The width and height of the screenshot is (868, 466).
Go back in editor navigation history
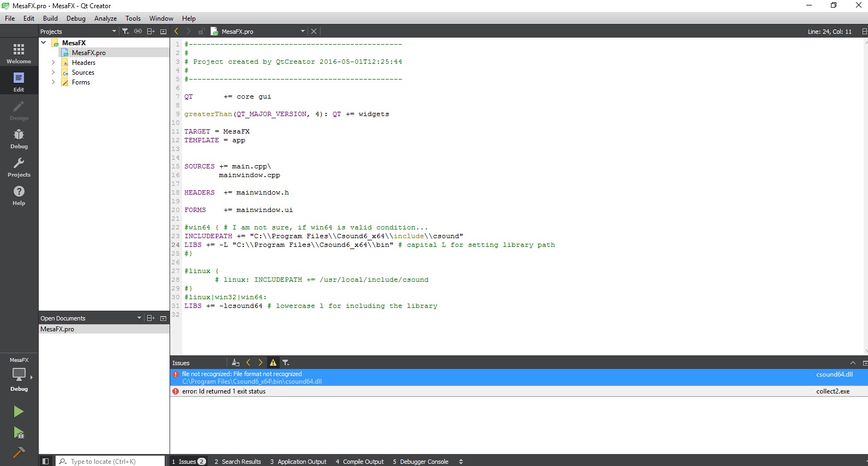176,32
